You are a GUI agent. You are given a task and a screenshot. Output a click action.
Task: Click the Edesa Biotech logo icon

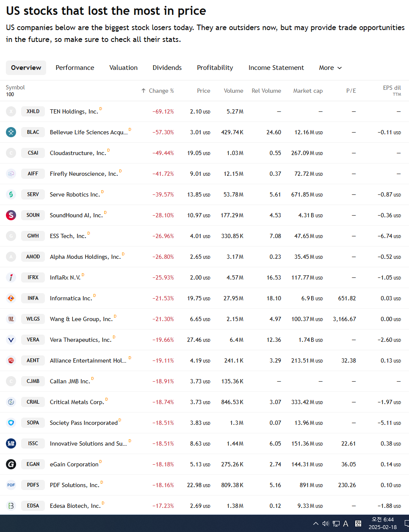tap(11, 506)
